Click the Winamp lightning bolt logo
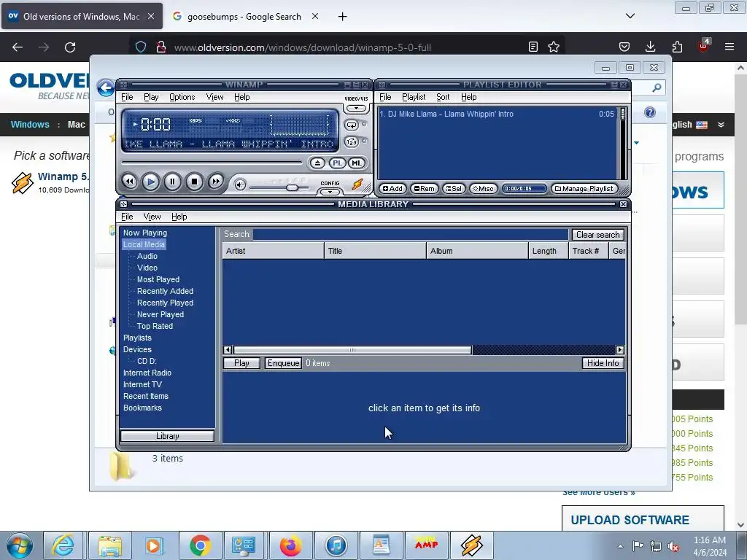 (357, 184)
